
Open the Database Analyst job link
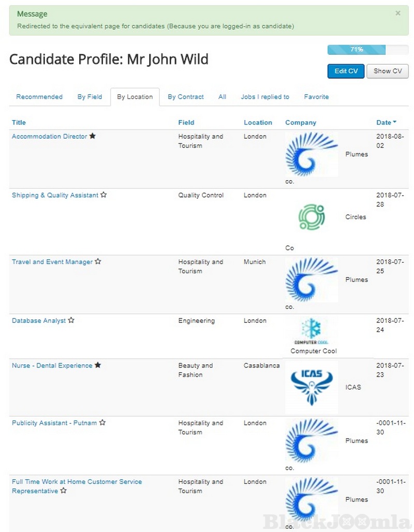[39, 321]
